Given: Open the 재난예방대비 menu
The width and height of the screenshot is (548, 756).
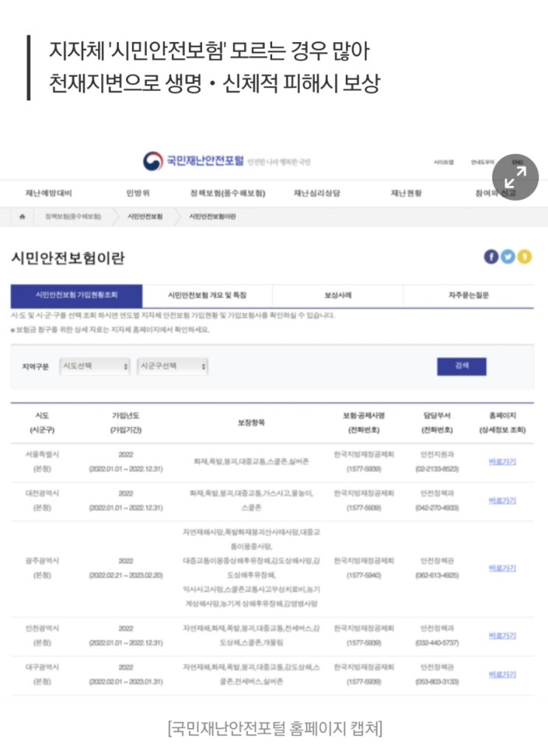Looking at the screenshot, I should [49, 193].
